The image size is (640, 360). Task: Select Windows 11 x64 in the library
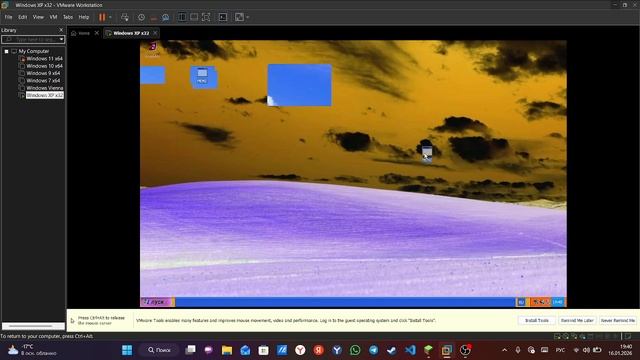point(44,59)
